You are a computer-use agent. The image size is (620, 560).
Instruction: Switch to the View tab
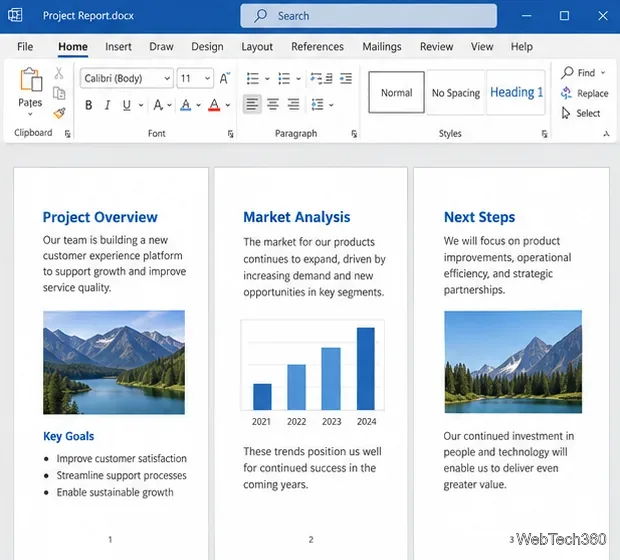point(482,47)
